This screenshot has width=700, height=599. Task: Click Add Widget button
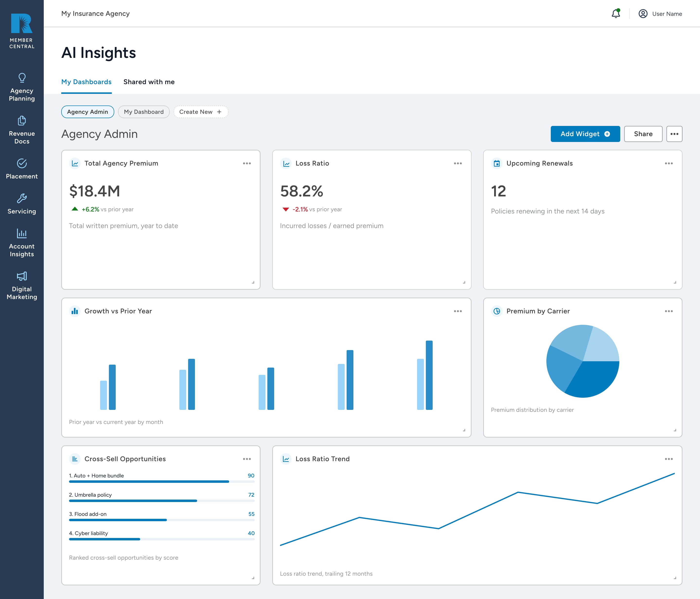[585, 134]
